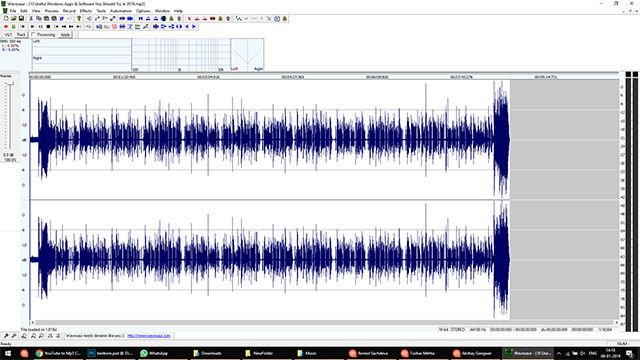Click the Pause playback button
Viewport: 640px width, 360px height.
(x=40, y=27)
